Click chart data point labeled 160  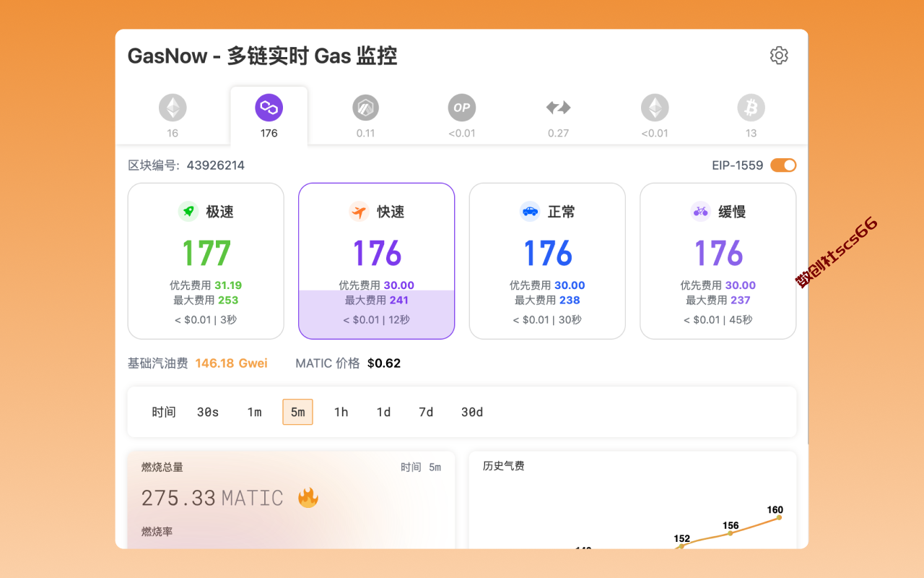[779, 517]
